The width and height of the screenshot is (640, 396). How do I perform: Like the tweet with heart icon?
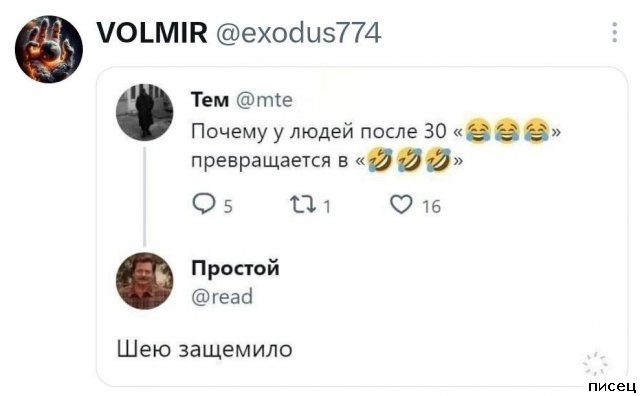coord(401,204)
